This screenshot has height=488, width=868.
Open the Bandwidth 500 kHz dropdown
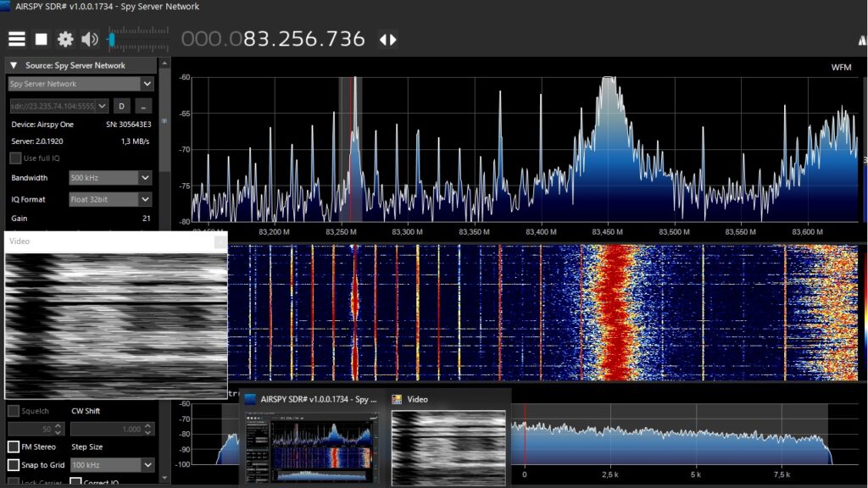click(x=145, y=178)
